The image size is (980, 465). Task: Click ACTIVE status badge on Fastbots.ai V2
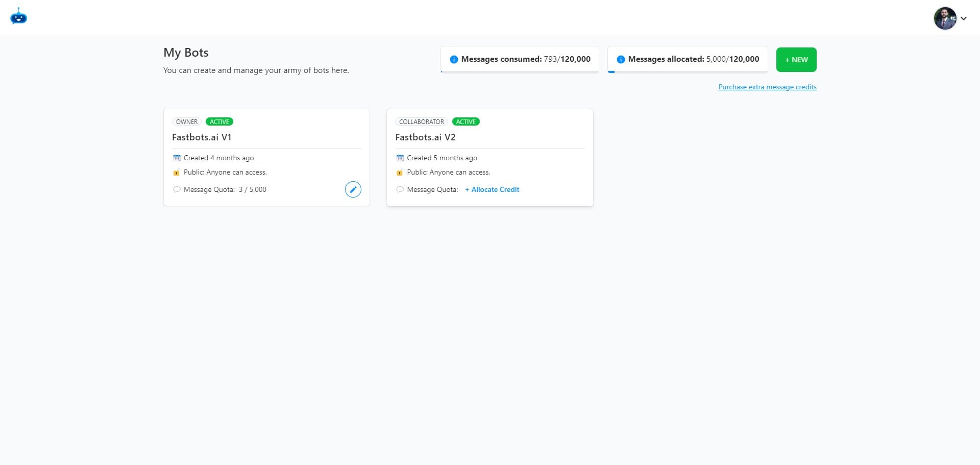point(466,121)
